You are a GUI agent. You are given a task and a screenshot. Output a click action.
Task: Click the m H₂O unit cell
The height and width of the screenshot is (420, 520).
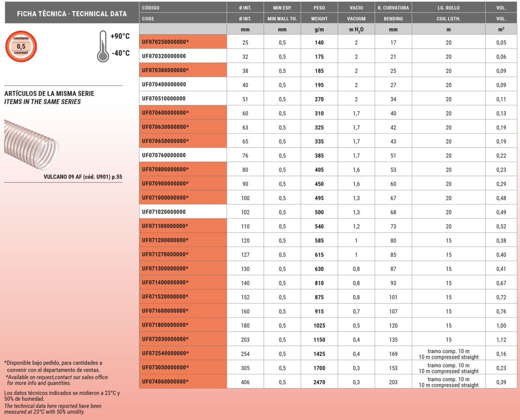tap(356, 30)
